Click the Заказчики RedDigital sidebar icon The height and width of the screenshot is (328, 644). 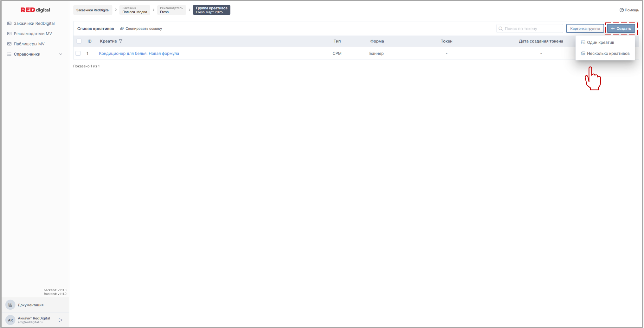coord(10,23)
